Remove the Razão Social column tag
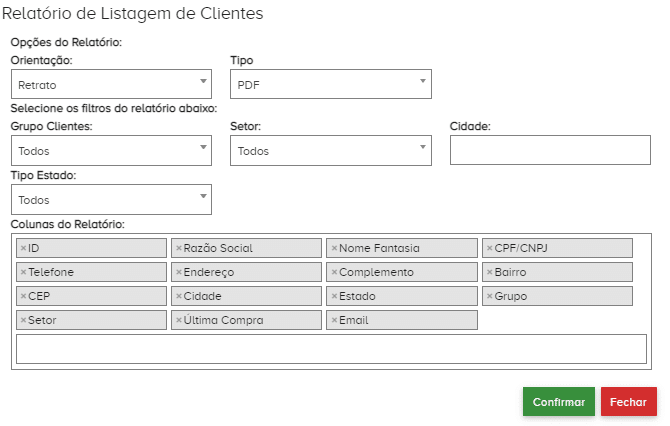The image size is (670, 426). point(178,248)
